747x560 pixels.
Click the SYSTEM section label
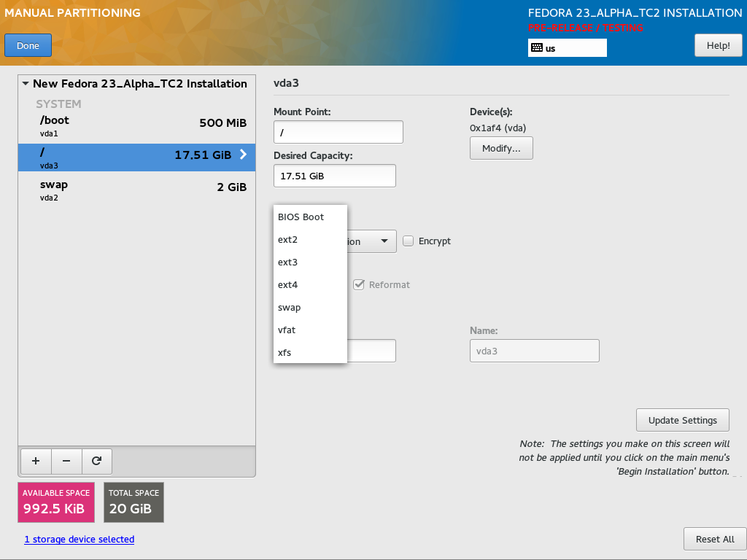point(58,104)
